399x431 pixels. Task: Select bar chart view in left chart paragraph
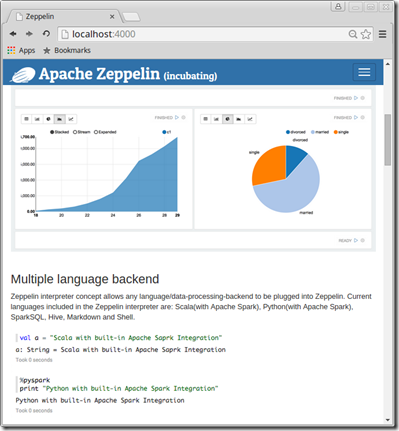[x=37, y=119]
